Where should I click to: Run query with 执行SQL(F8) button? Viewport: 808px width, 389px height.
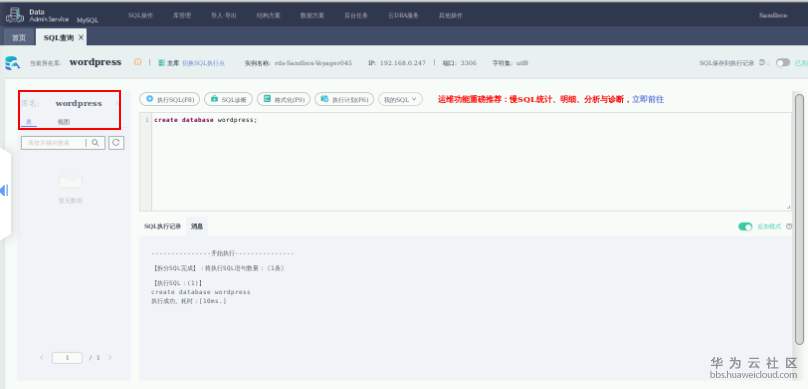(x=170, y=99)
